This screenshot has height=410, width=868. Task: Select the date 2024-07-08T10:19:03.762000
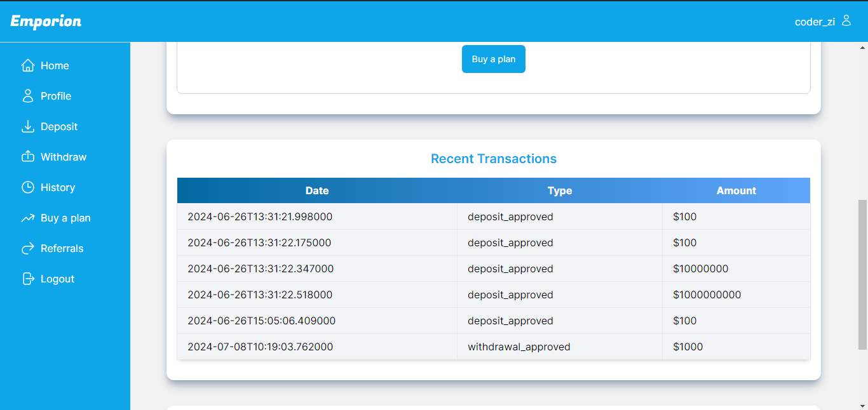click(260, 347)
